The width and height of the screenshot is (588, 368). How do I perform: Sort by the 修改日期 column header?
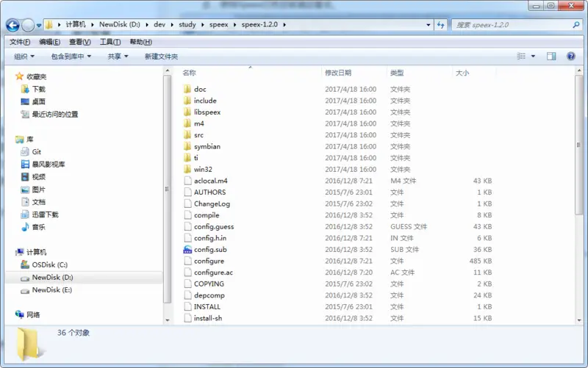pos(338,73)
